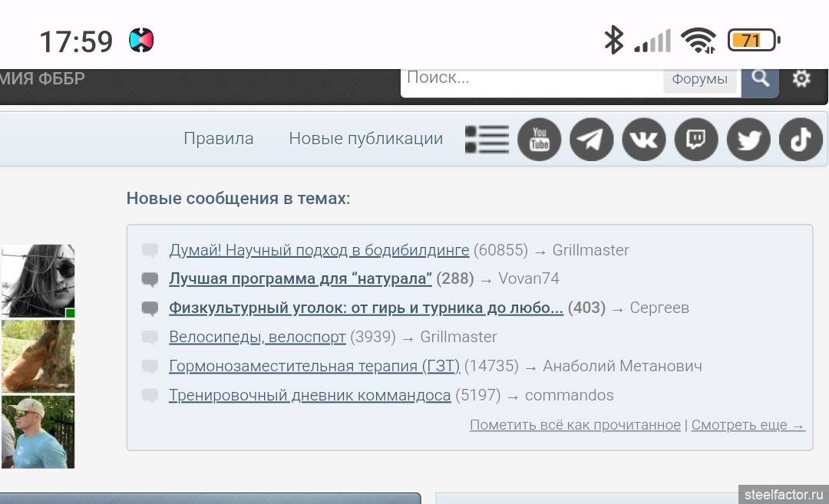The width and height of the screenshot is (829, 504).
Task: Click the sunglasses woman avatar thumbnail
Action: pos(37,281)
